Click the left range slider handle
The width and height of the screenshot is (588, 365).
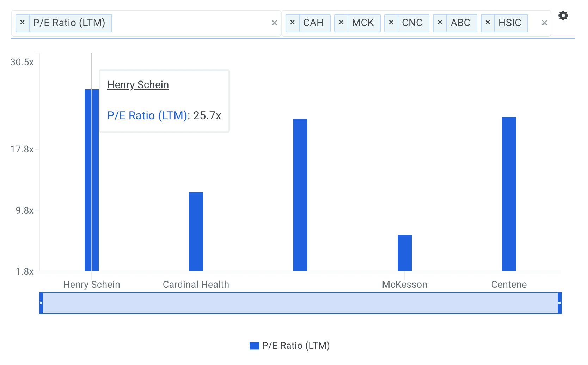[41, 303]
